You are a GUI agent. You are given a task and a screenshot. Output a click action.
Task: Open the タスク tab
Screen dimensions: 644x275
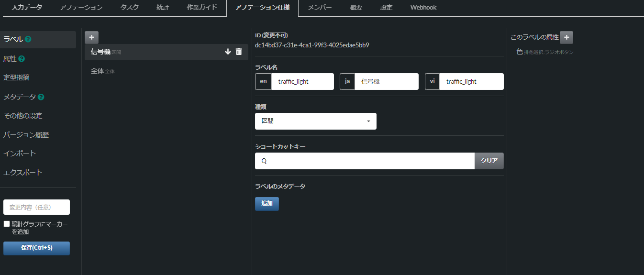[130, 8]
